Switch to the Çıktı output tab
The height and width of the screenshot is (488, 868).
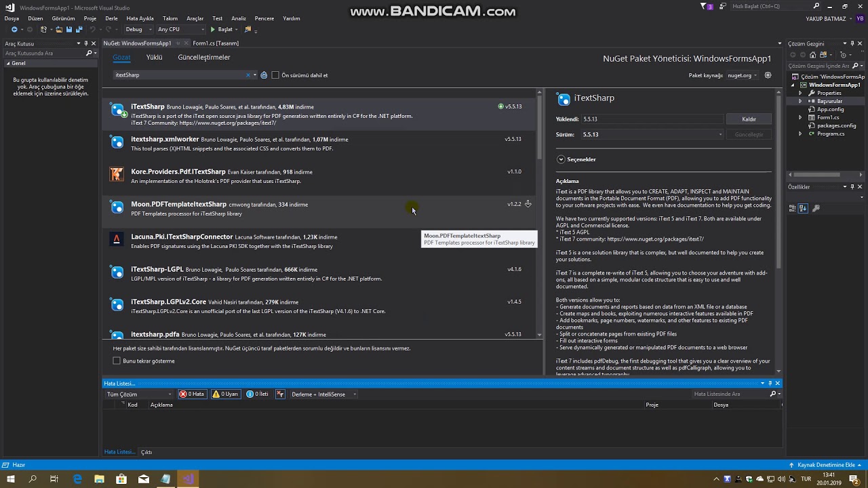(x=146, y=452)
